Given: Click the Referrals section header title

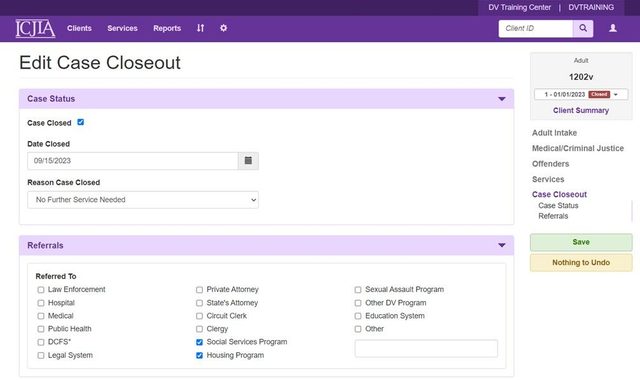Looking at the screenshot, I should pyautogui.click(x=45, y=245).
